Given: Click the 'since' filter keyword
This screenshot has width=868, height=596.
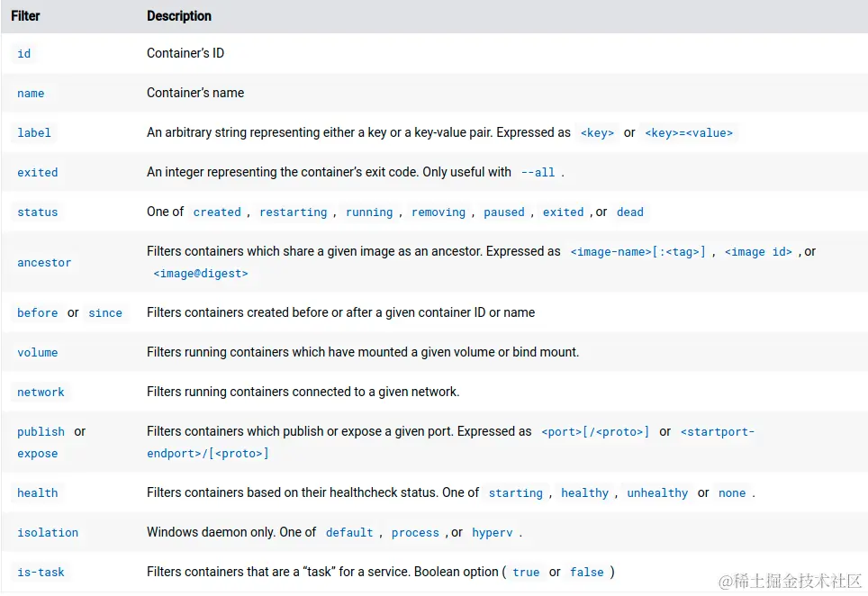Looking at the screenshot, I should coord(105,313).
